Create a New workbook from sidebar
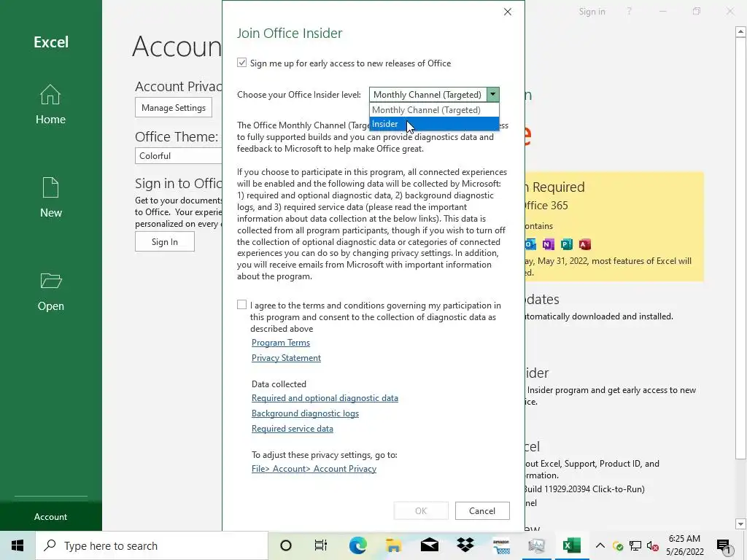Screen dimensions: 747x560 (50, 198)
